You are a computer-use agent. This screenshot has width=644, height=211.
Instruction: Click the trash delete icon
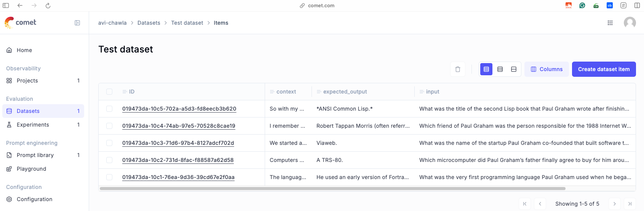pos(458,69)
